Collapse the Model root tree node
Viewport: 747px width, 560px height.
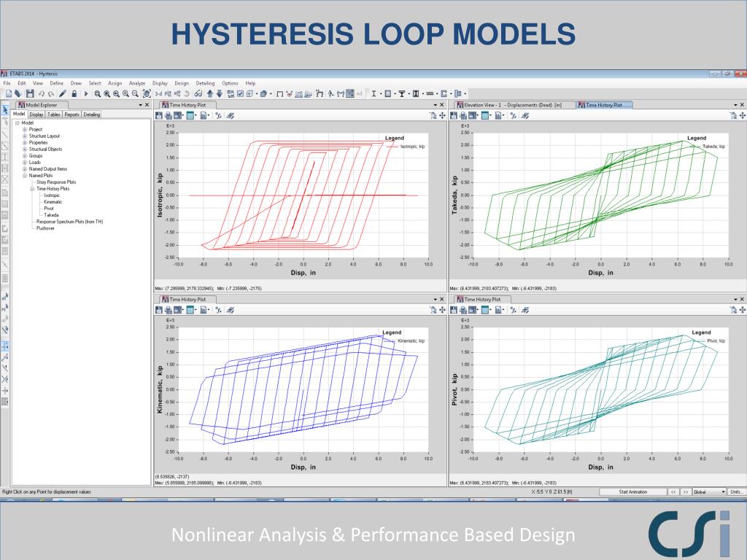point(18,122)
